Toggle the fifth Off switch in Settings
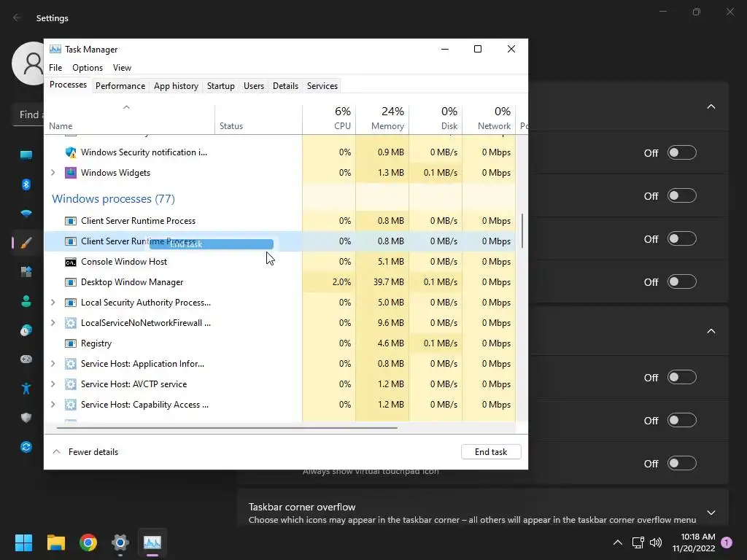This screenshot has height=560, width=747. coord(682,378)
